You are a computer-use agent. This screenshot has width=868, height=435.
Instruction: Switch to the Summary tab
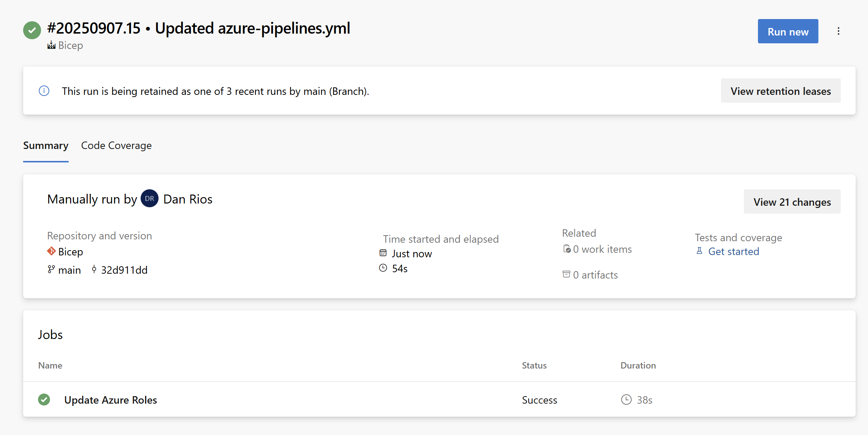click(x=46, y=146)
